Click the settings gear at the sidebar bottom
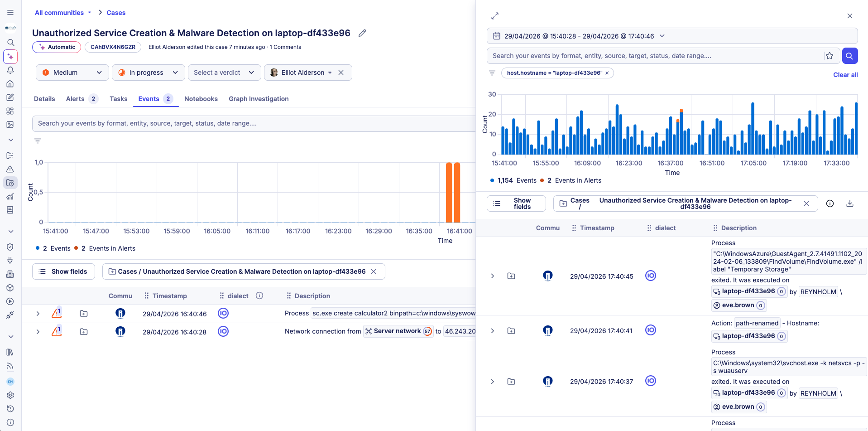 10,395
